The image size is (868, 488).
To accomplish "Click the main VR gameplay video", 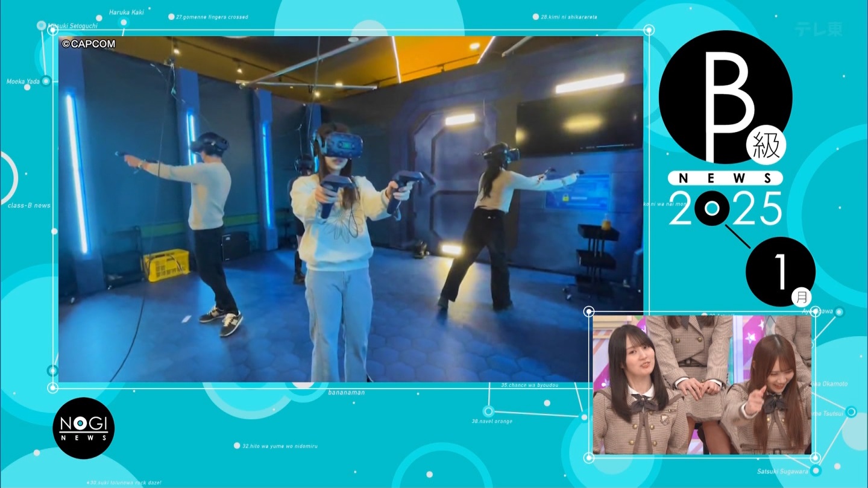I will 350,208.
